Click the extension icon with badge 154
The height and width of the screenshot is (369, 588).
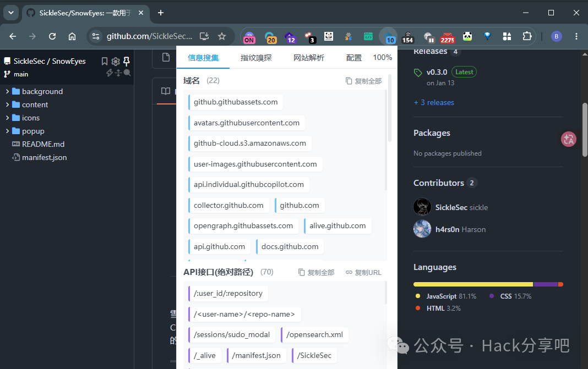[x=407, y=37]
